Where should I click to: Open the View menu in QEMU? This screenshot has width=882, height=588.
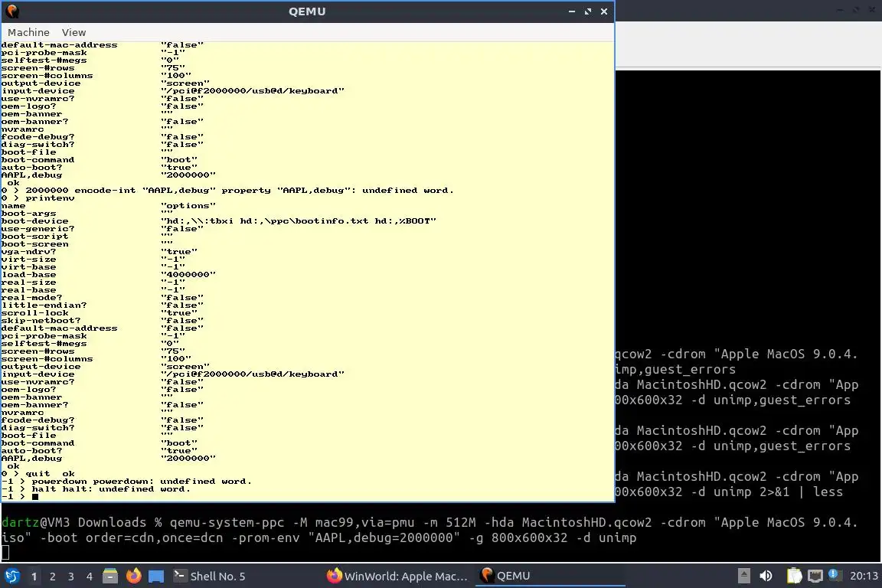73,33
